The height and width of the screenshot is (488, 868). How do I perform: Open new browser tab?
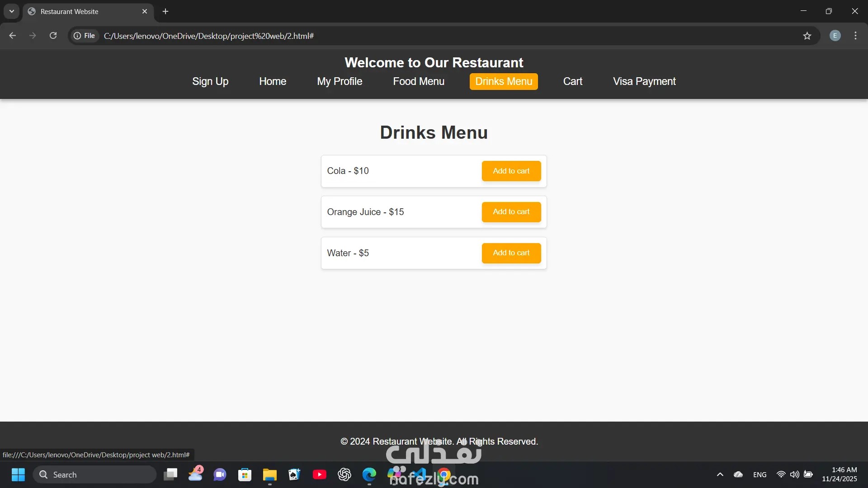coord(165,11)
